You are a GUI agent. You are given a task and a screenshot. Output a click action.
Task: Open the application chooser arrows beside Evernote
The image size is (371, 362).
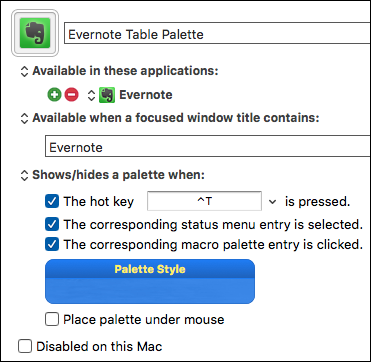(91, 95)
